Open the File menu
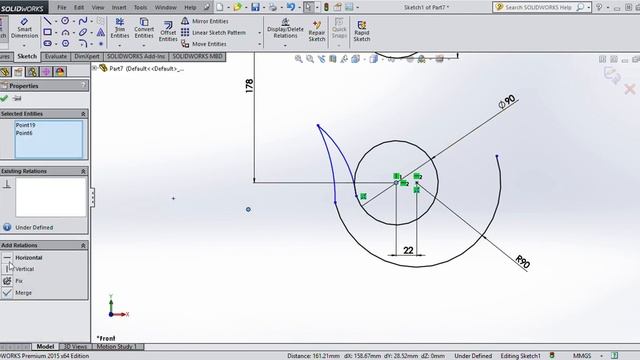This screenshot has width=640, height=360. point(62,7)
